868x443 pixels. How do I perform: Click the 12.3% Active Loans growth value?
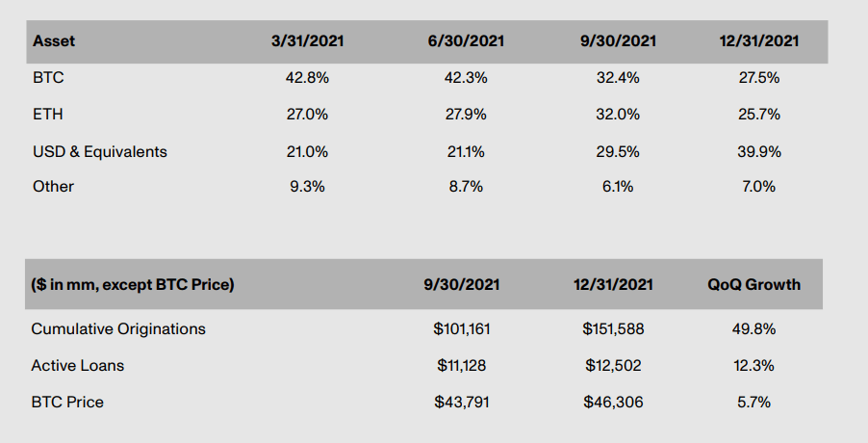(755, 365)
